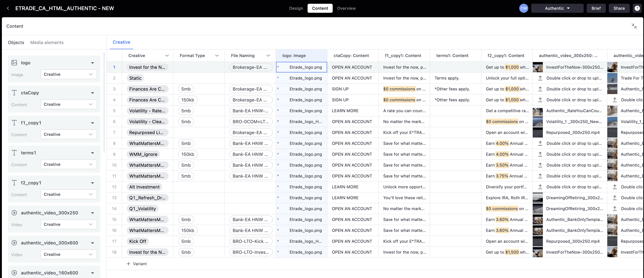Open the Authentic dropdown in top bar
The image size is (644, 278).
557,8
